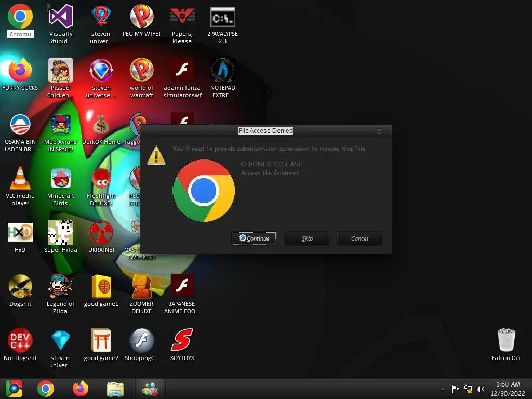Click the large Chrome logo in dialog
Screen dimensions: 532x399
coord(204,191)
